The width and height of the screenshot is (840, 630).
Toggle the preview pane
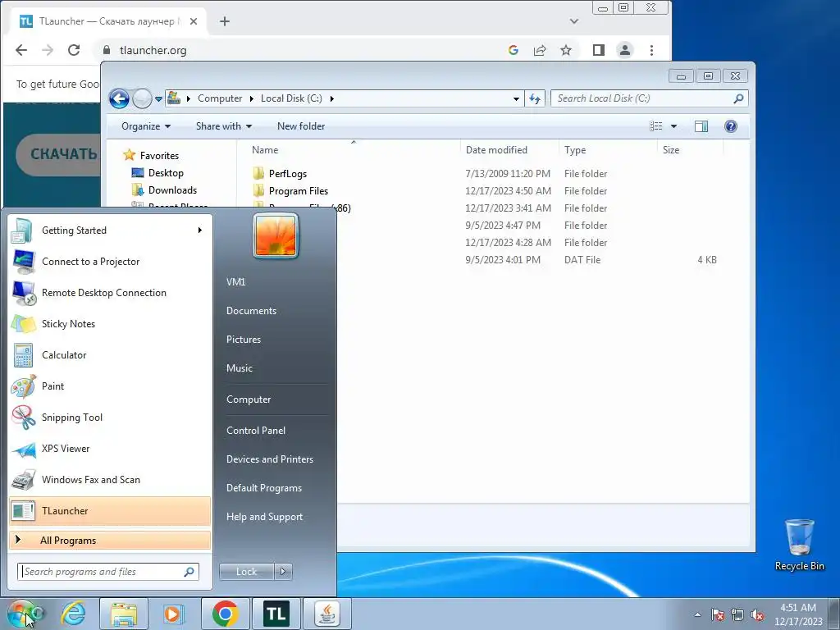[x=701, y=126]
